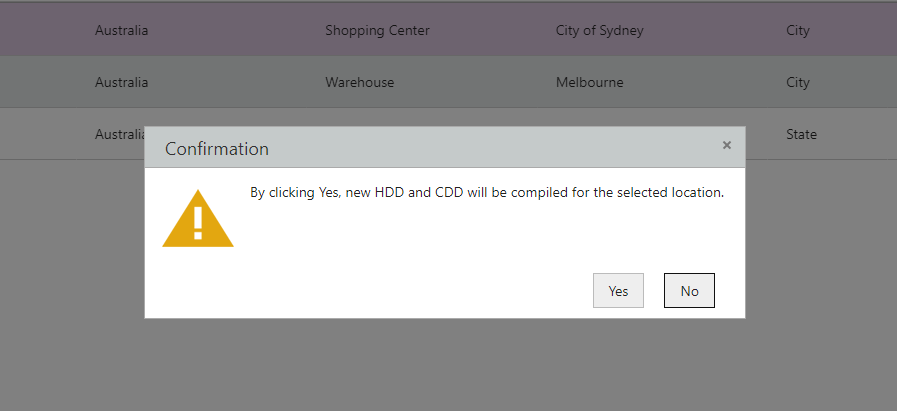Click the State cell in third row

[801, 135]
